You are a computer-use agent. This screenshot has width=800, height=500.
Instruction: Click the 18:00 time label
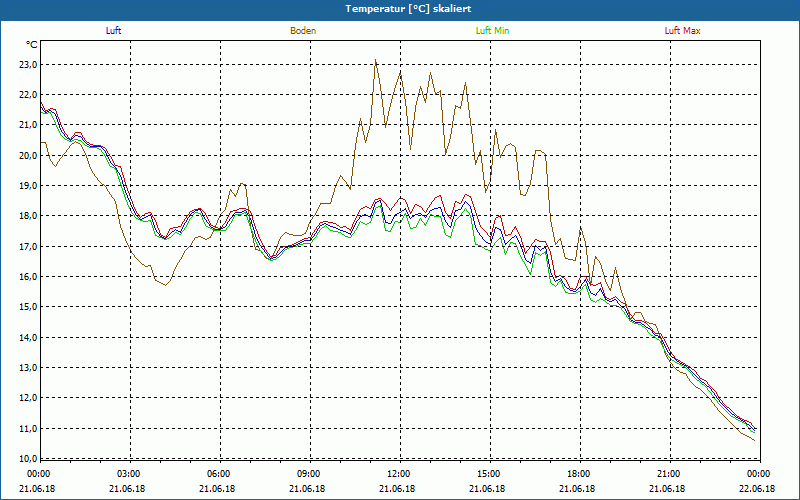click(579, 474)
